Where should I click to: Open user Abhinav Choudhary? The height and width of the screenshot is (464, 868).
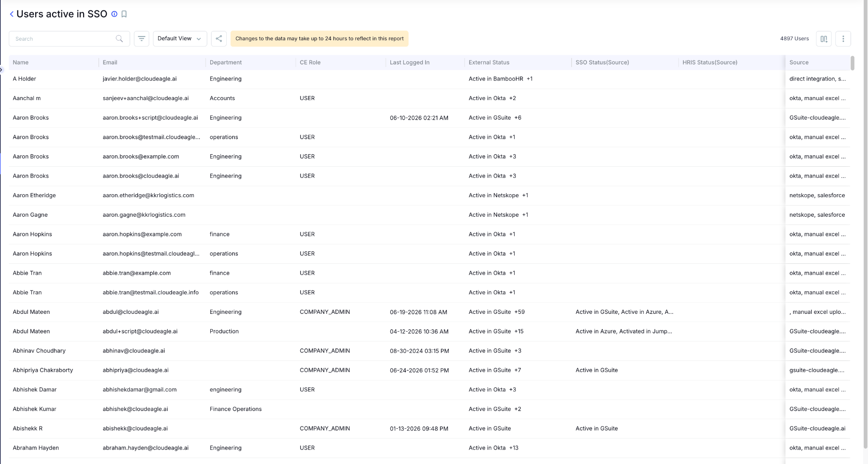[x=39, y=351]
